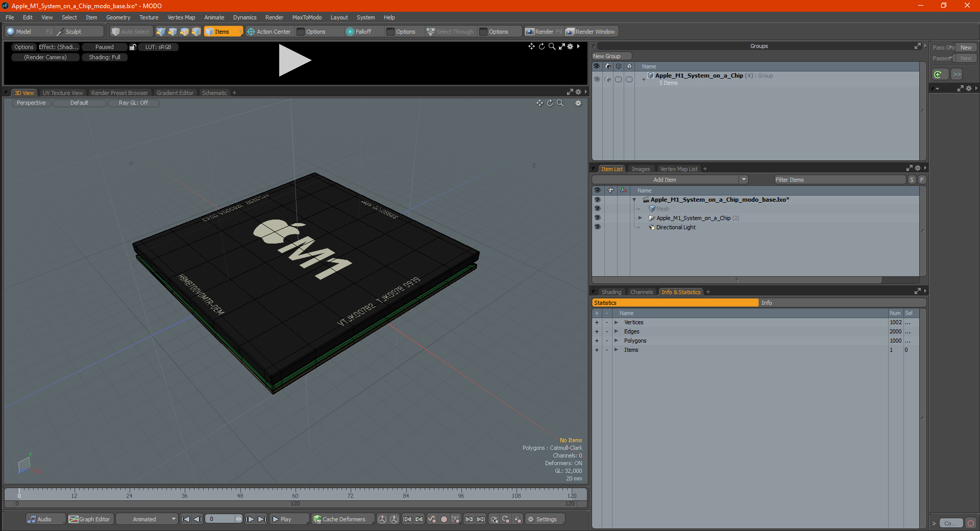Toggle visibility of scene file root item
Image resolution: width=980 pixels, height=531 pixels.
[597, 200]
